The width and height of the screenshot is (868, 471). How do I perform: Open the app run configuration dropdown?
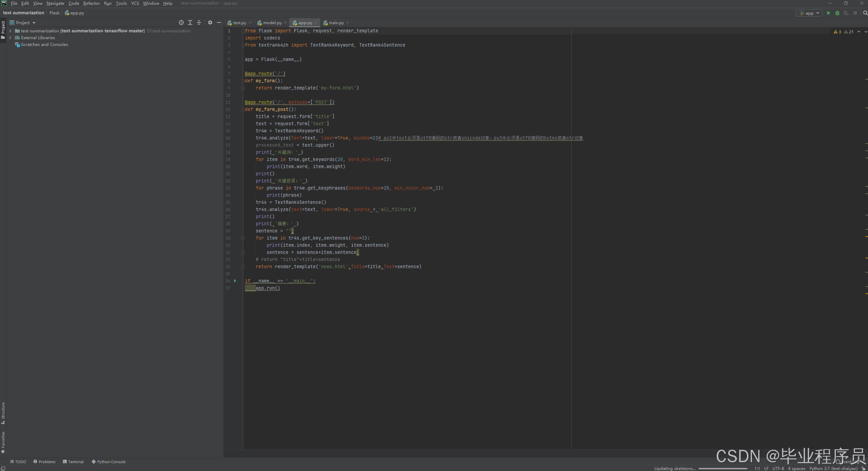click(809, 13)
